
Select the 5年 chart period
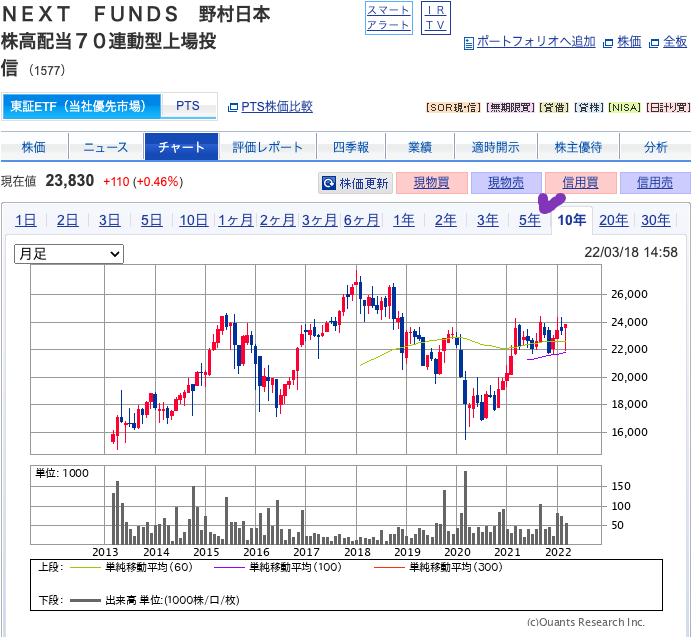[530, 220]
